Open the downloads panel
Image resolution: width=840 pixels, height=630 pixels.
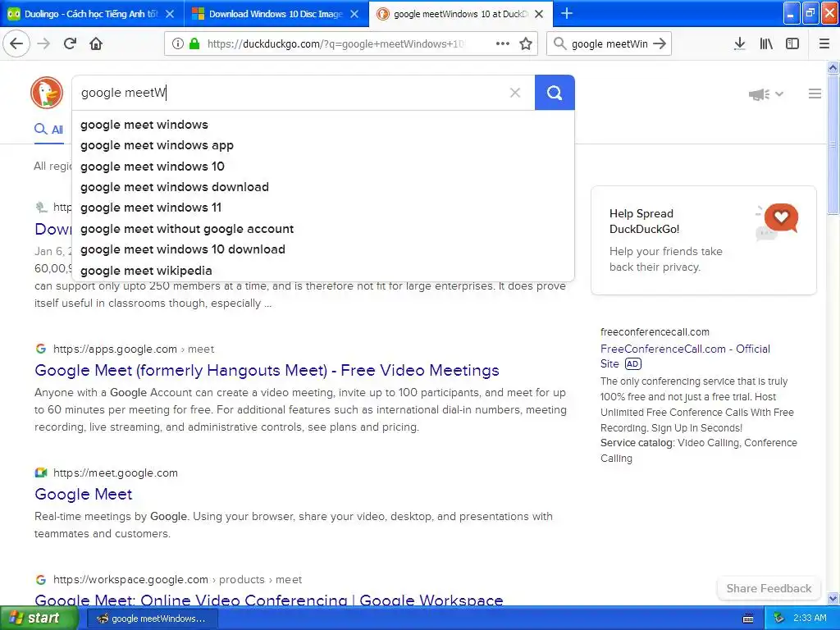740,44
